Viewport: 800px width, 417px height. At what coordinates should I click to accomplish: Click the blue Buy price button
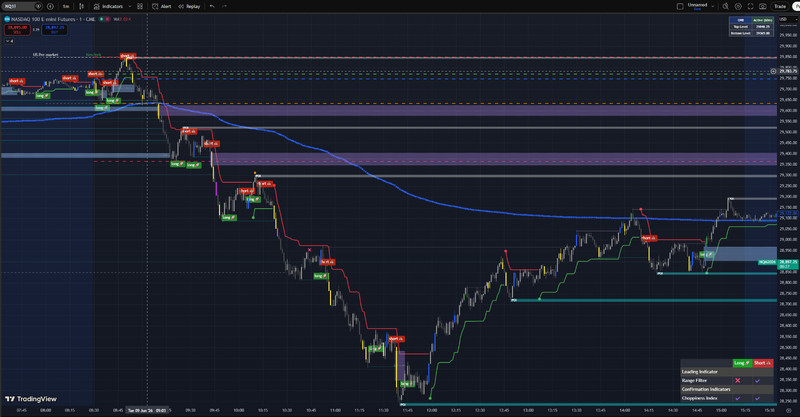(x=54, y=30)
